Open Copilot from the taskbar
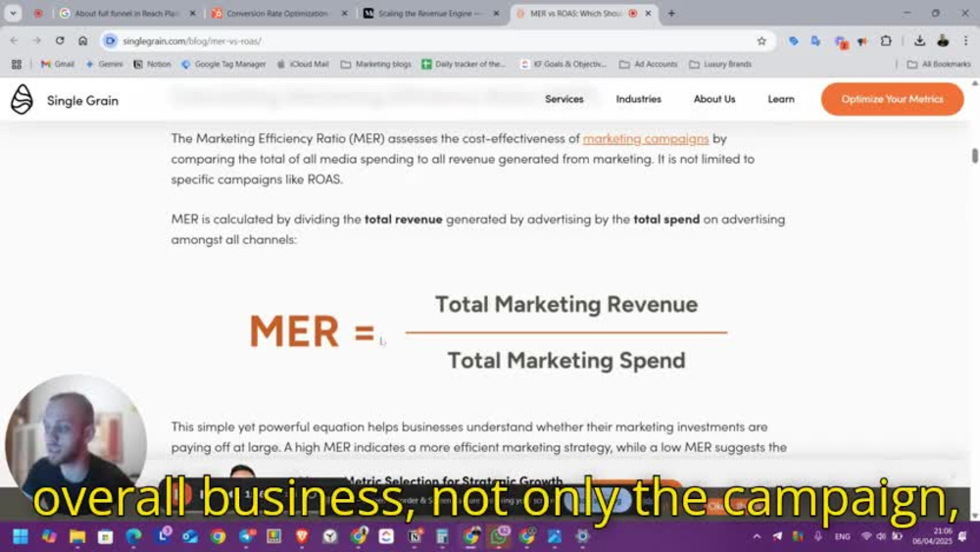The width and height of the screenshot is (980, 552). pos(49,536)
